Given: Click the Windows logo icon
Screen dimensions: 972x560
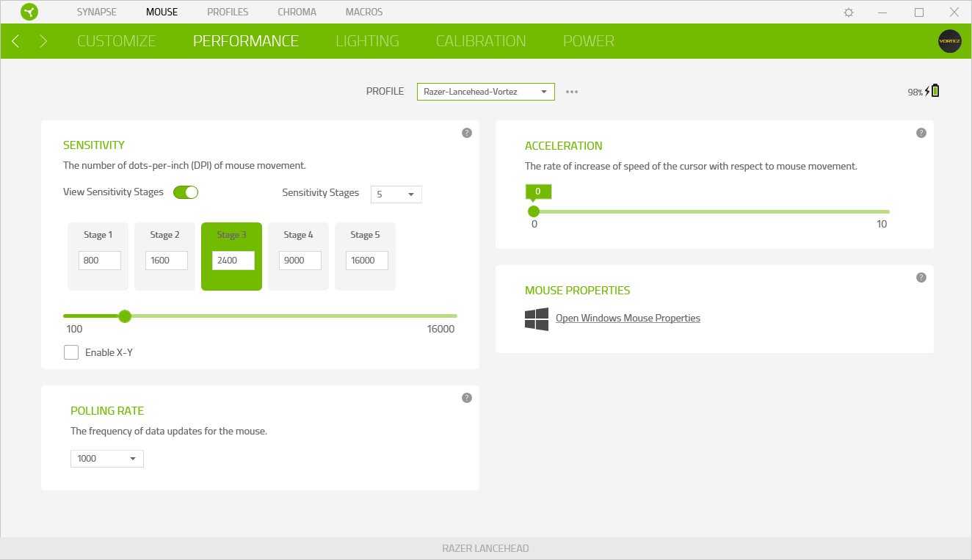Looking at the screenshot, I should 537,319.
